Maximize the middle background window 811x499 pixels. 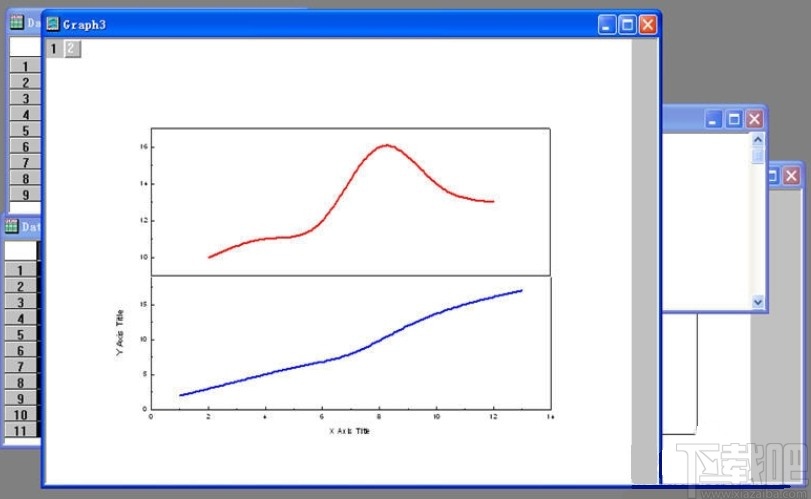[x=734, y=119]
